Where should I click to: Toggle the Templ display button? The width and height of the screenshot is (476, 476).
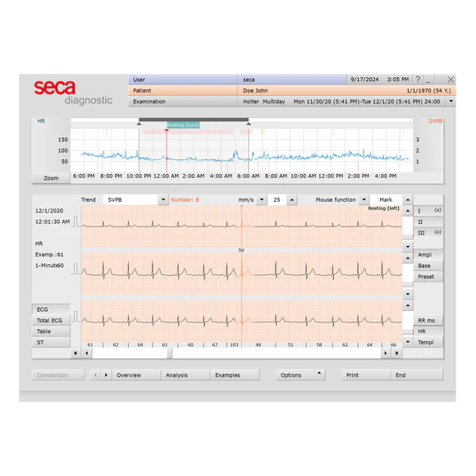428,342
